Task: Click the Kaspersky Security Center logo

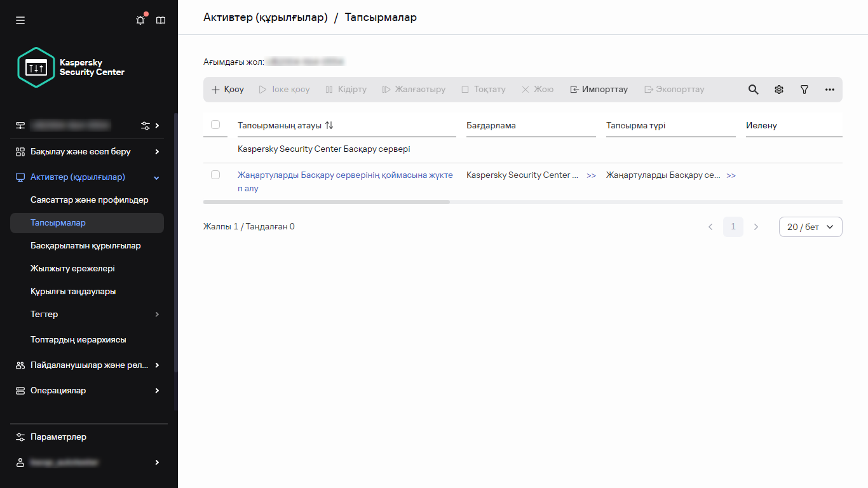Action: tap(71, 67)
